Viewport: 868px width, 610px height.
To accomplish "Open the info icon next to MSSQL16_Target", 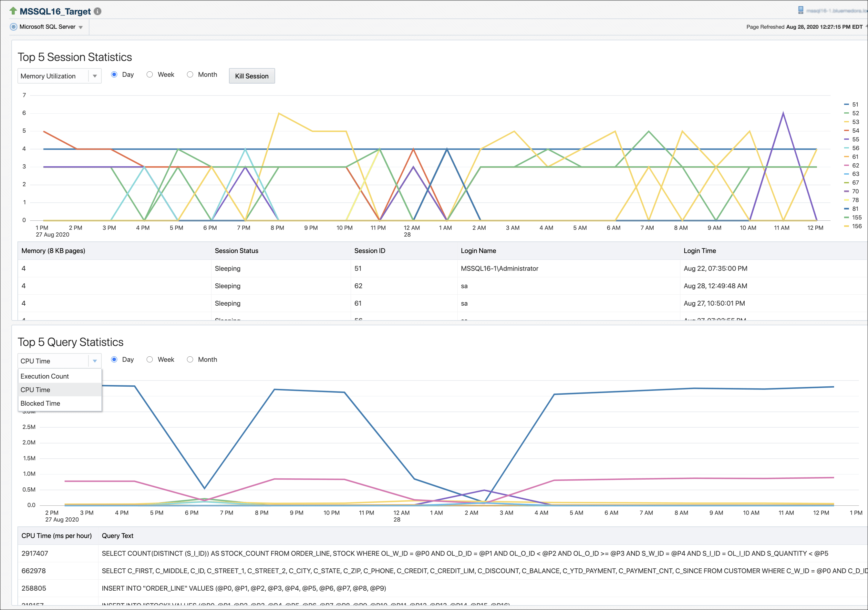I will 98,11.
